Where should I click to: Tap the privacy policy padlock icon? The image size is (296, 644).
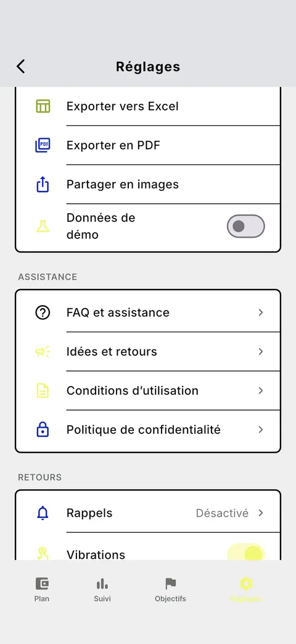[43, 430]
